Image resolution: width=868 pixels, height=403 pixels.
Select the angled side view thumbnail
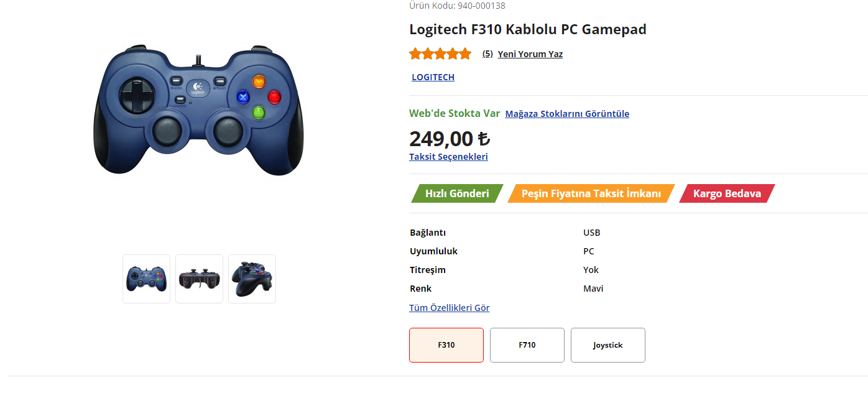[252, 279]
